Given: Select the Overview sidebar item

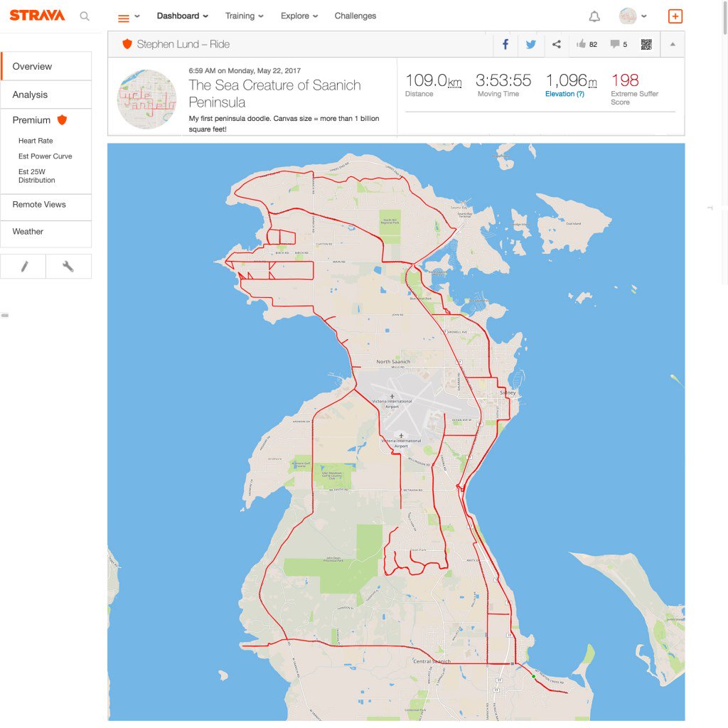Looking at the screenshot, I should tap(31, 65).
